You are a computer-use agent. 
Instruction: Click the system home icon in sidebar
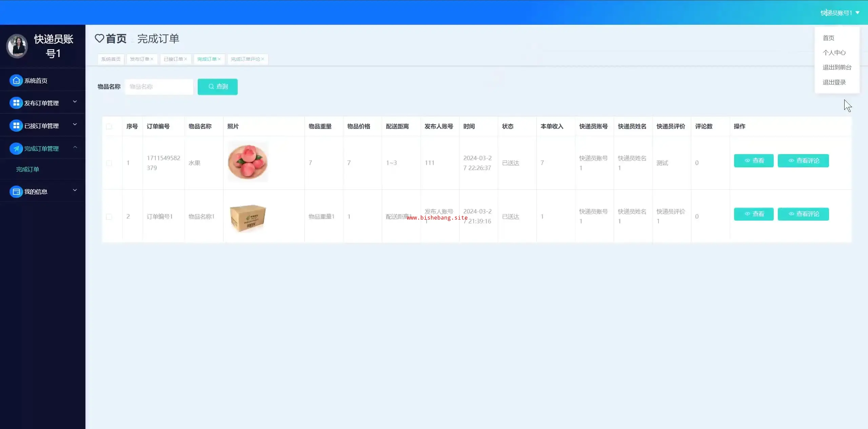(16, 80)
